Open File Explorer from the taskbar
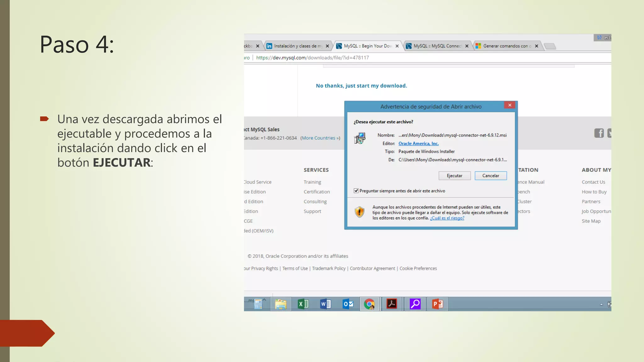The height and width of the screenshot is (362, 644). click(280, 304)
